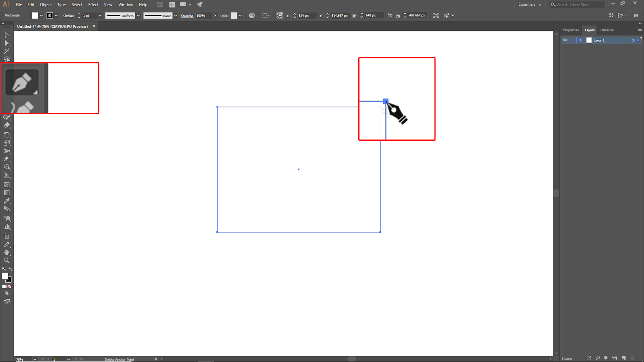Image resolution: width=644 pixels, height=362 pixels.
Task: Open the Window menu
Action: (x=126, y=5)
